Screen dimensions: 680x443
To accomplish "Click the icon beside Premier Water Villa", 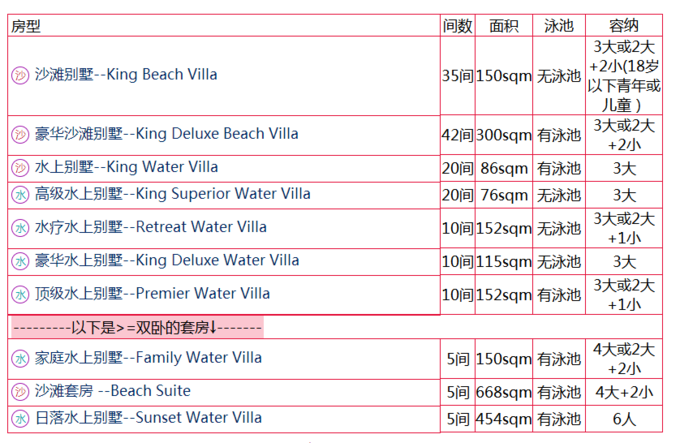I will (x=20, y=294).
